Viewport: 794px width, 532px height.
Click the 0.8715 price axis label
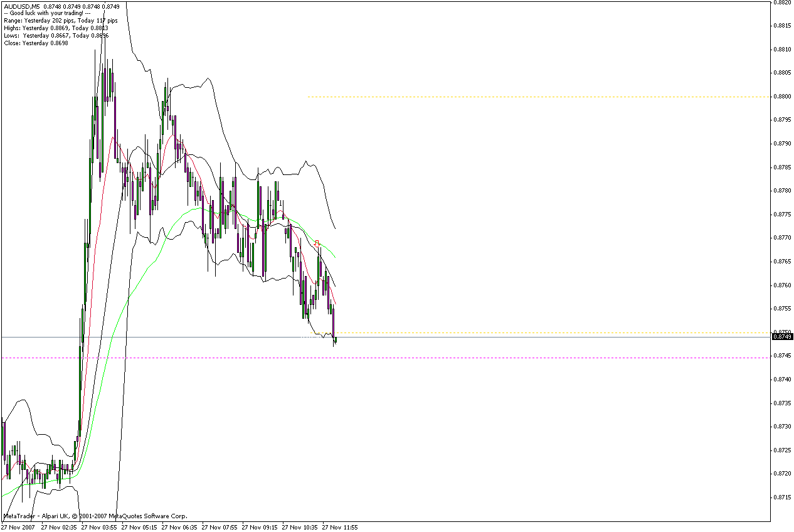pos(782,497)
